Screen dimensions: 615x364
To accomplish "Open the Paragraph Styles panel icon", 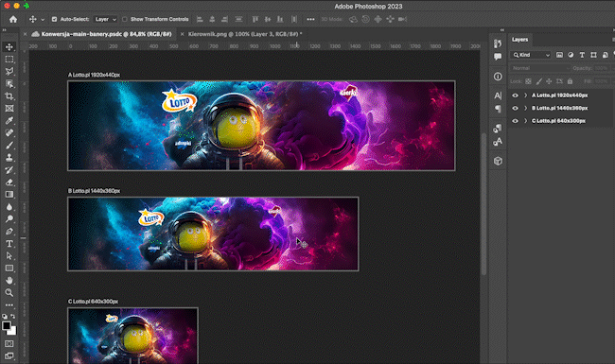I will coord(498,129).
